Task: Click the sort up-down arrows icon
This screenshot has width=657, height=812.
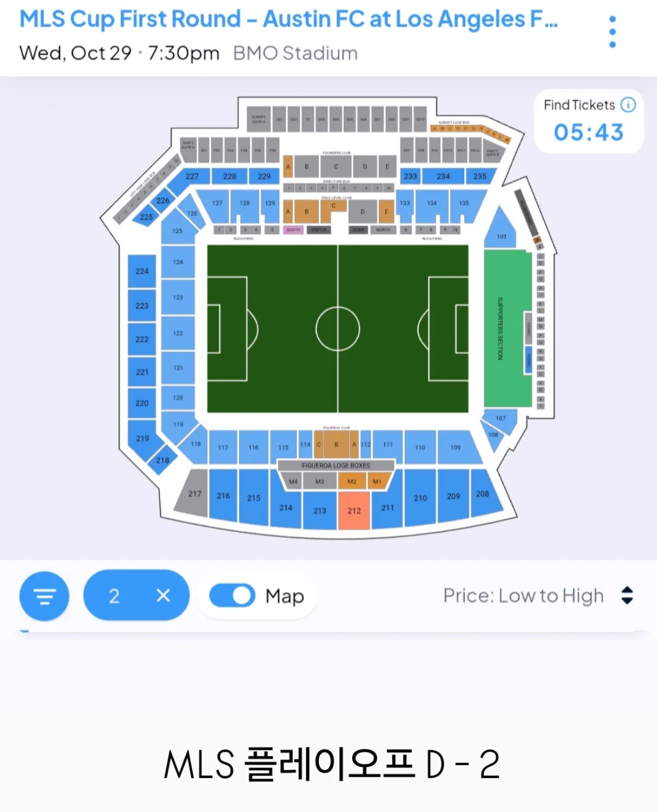Action: click(627, 596)
